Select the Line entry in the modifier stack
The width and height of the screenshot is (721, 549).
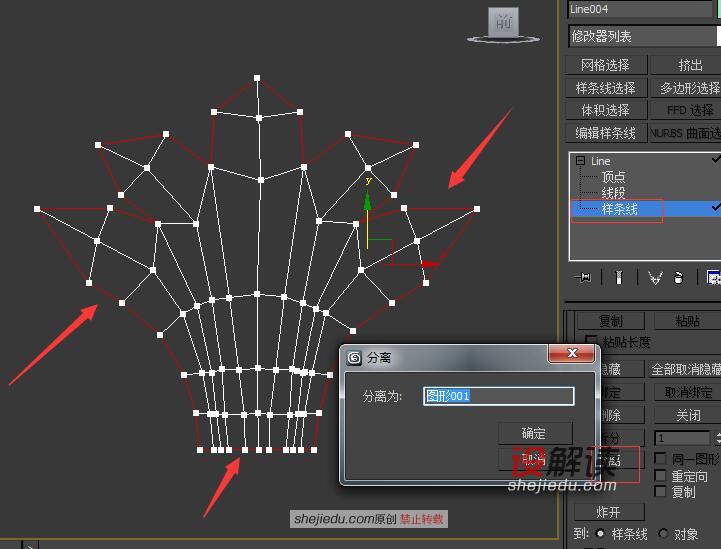[601, 161]
